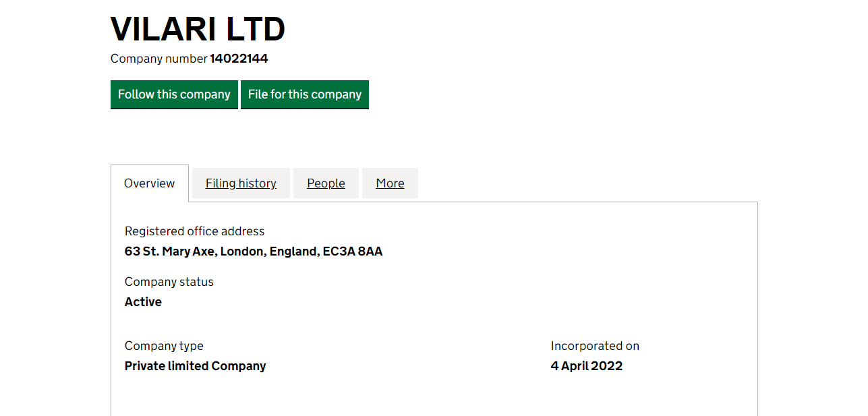Click the word 'London' in the address
868x416 pixels.
pos(243,251)
